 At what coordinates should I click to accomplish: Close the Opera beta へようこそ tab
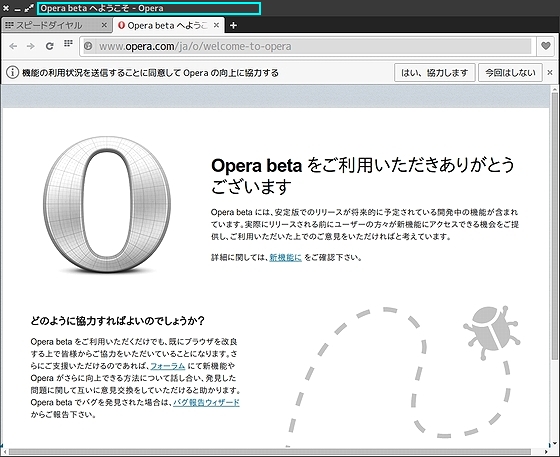coord(216,25)
